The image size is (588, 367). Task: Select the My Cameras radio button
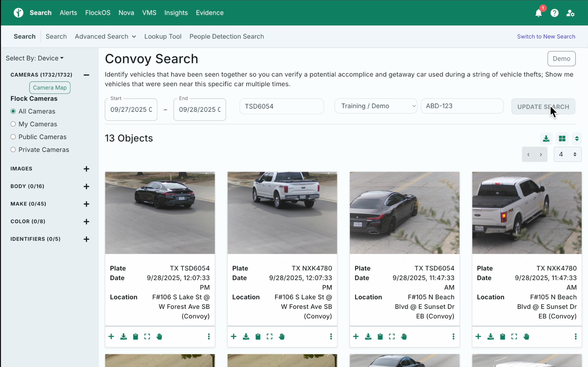click(13, 124)
